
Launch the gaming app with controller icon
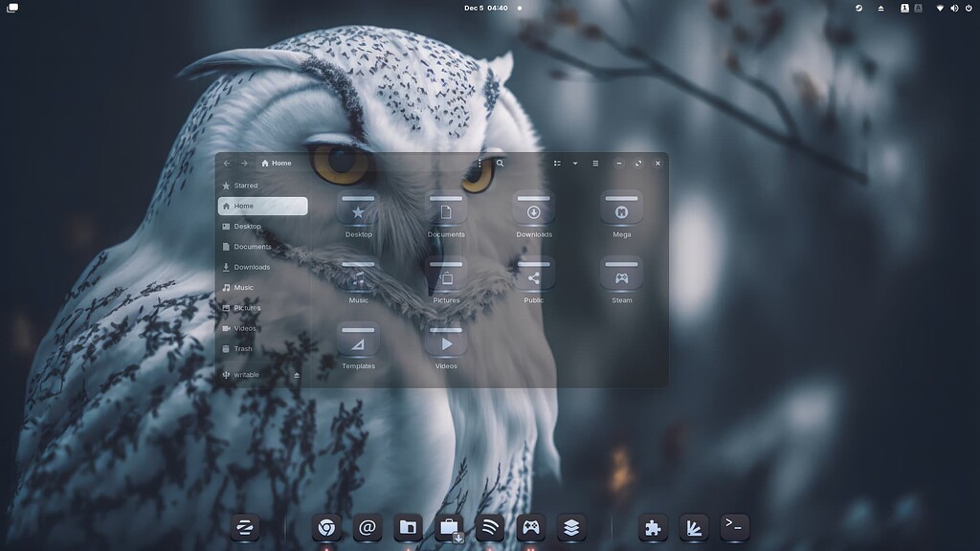530,526
